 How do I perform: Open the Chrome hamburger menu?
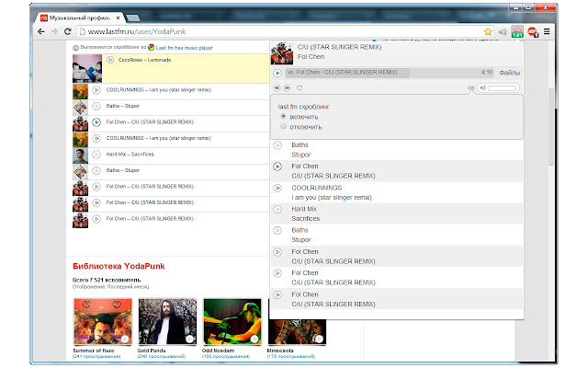547,31
